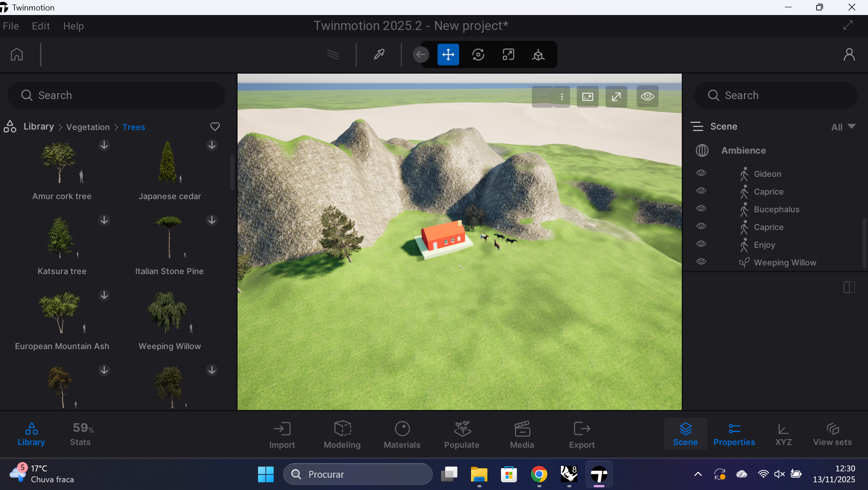Click the Library shapes icon in breadcrumb
868x490 pixels.
point(10,126)
